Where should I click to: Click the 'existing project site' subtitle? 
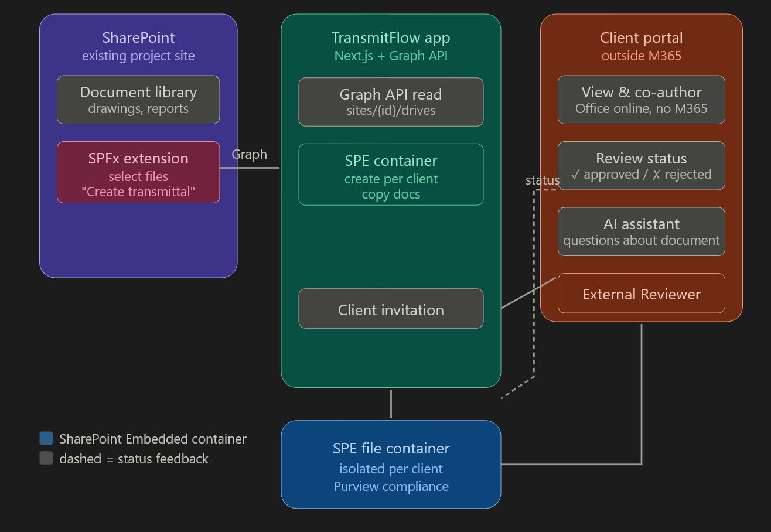138,56
